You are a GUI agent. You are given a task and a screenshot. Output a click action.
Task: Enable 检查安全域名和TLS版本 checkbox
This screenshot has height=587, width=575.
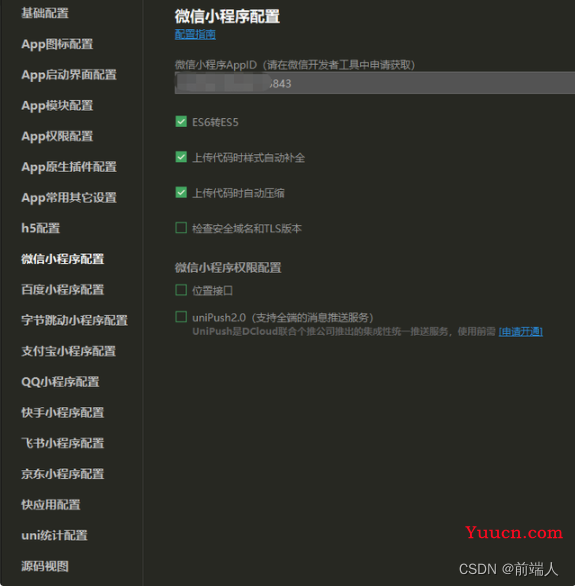click(181, 228)
